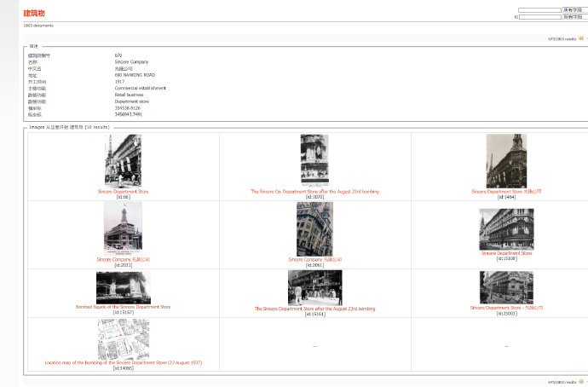588x387 pixels.
Task: Open thumbnail for image id:1464
Action: 506,161
